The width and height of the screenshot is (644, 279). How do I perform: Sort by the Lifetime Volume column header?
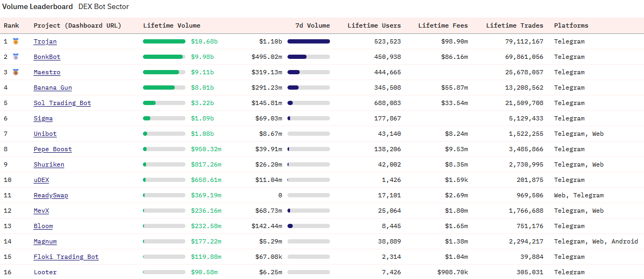(172, 25)
